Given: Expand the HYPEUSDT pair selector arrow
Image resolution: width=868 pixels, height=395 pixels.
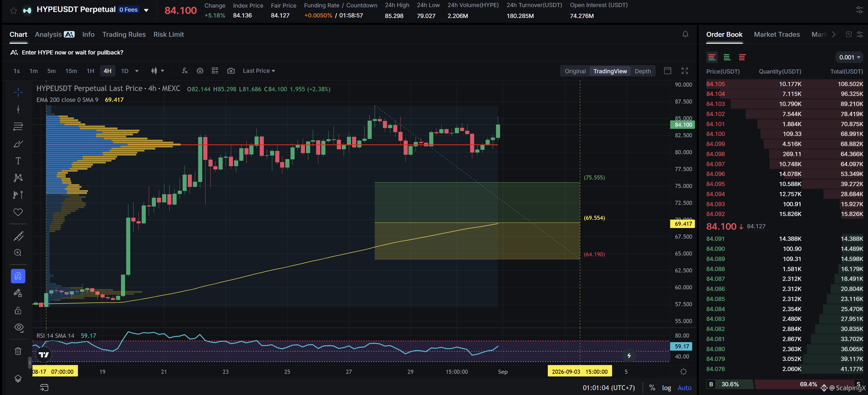Looking at the screenshot, I should (x=146, y=10).
